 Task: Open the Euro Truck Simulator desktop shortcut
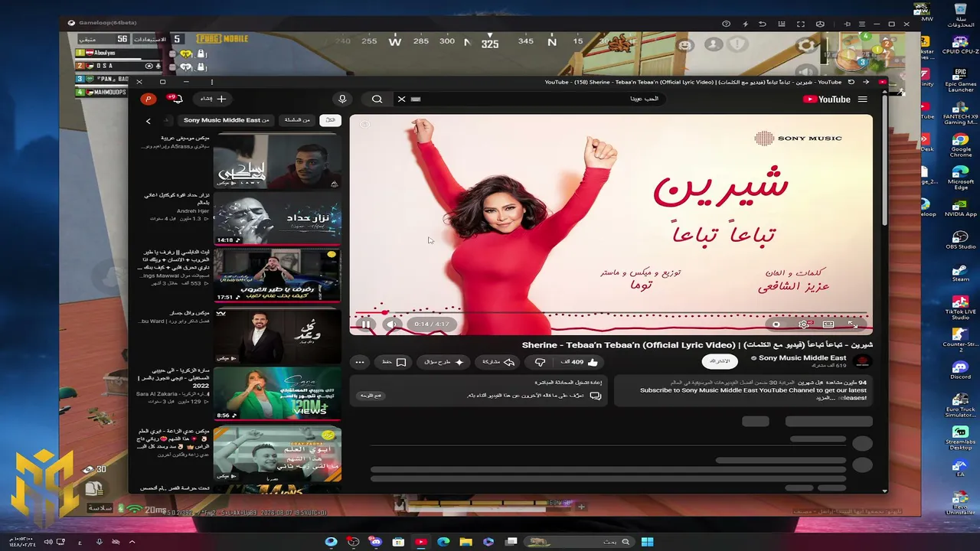[x=960, y=405]
